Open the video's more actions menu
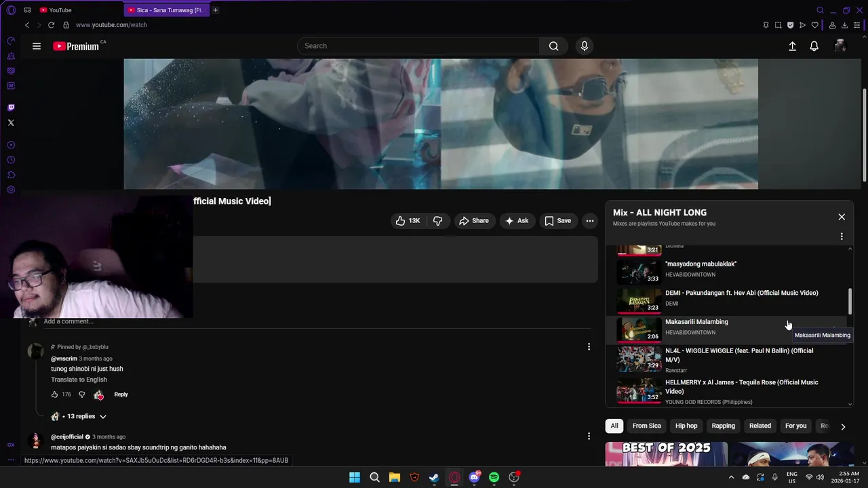 (590, 221)
